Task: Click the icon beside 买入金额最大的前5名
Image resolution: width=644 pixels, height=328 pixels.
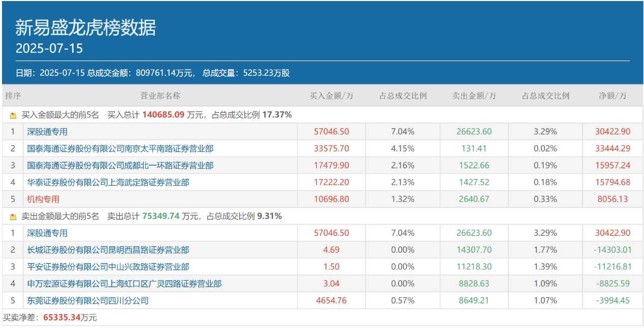Action: tap(13, 115)
